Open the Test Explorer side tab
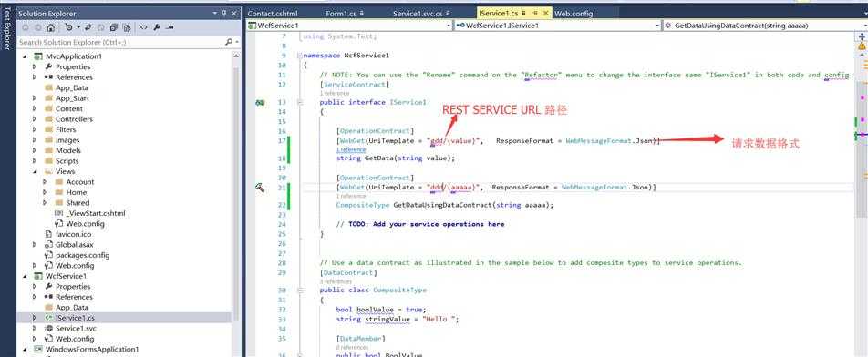Image resolution: width=868 pixels, height=357 pixels. pyautogui.click(x=6, y=28)
